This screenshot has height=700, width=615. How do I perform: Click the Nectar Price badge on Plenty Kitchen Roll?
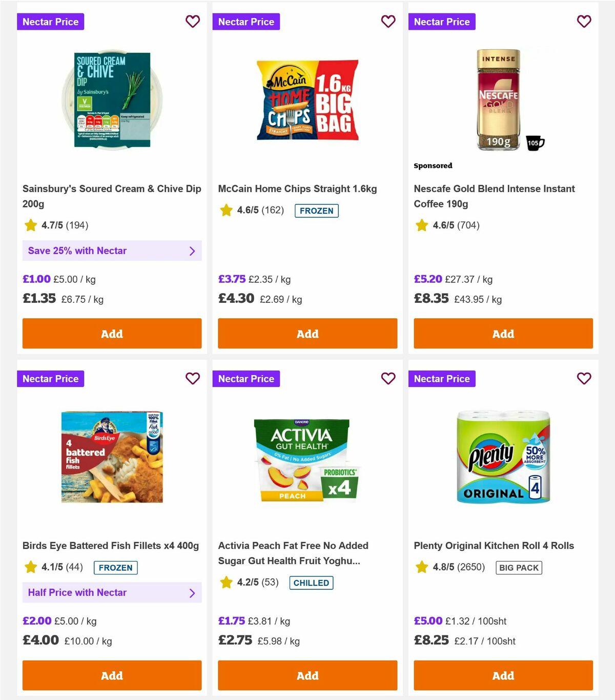442,379
